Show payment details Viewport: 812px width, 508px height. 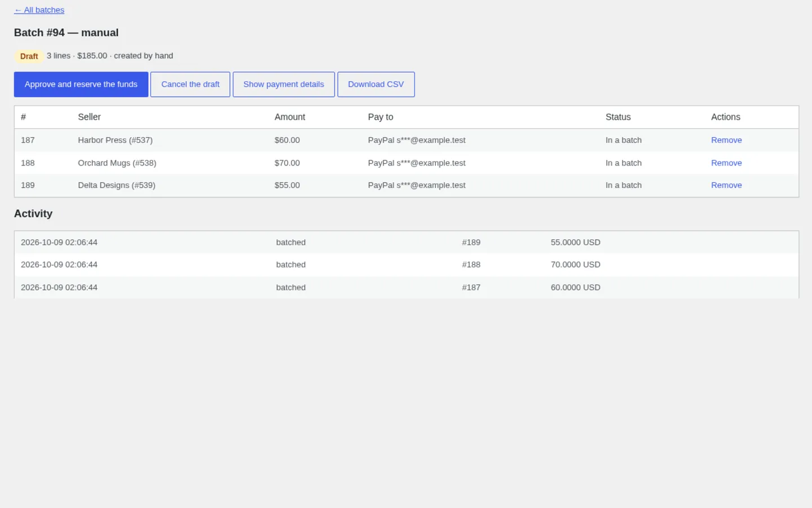(x=284, y=84)
